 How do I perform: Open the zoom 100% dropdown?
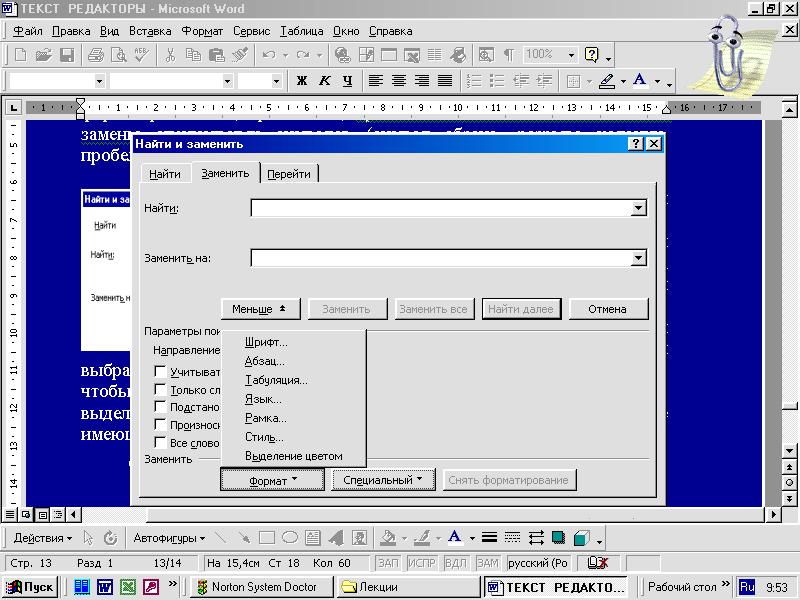571,55
